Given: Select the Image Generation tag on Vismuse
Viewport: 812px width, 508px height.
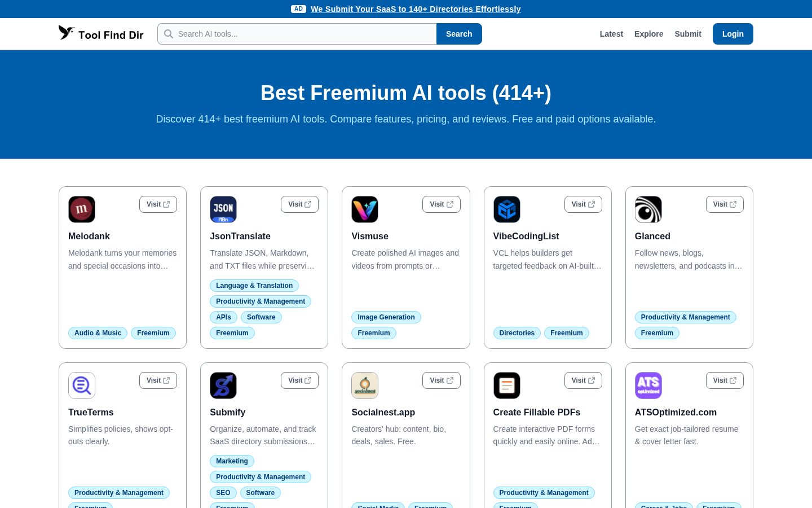Looking at the screenshot, I should (386, 317).
